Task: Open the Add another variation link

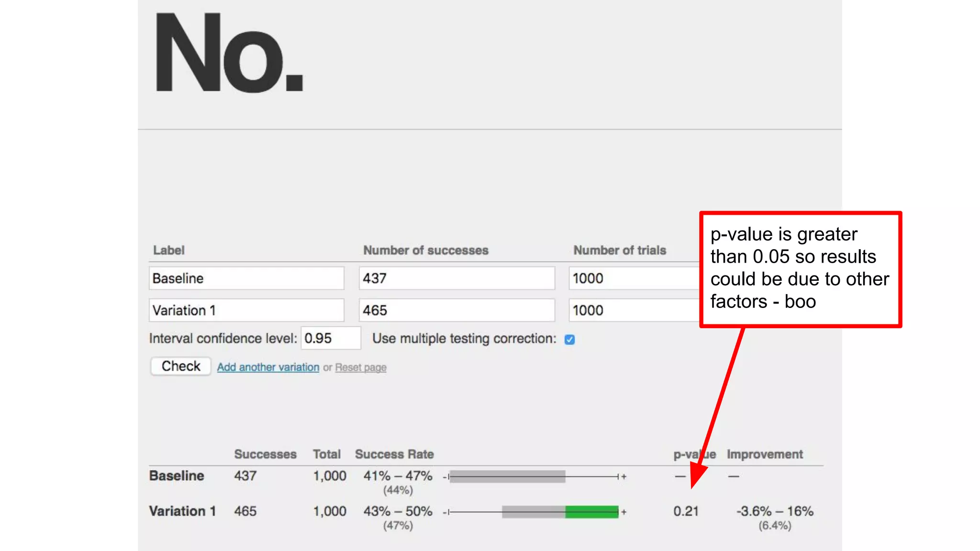Action: tap(268, 367)
